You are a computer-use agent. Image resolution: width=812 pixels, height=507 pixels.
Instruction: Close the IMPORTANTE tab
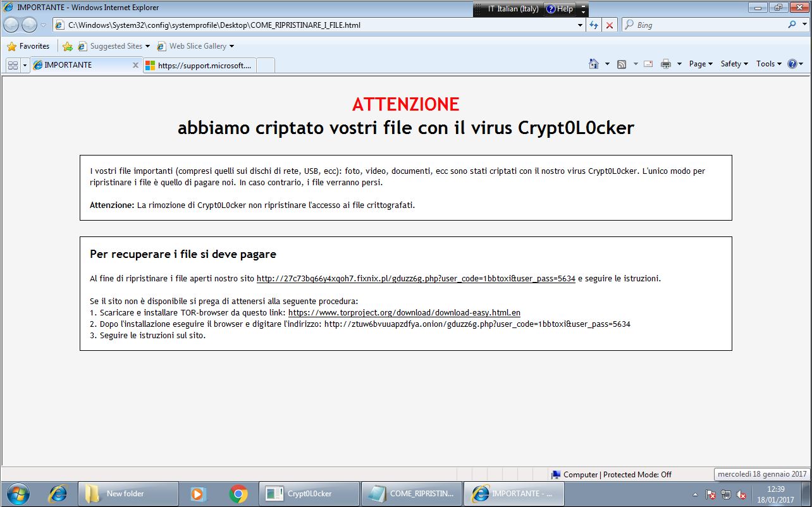[x=135, y=65]
